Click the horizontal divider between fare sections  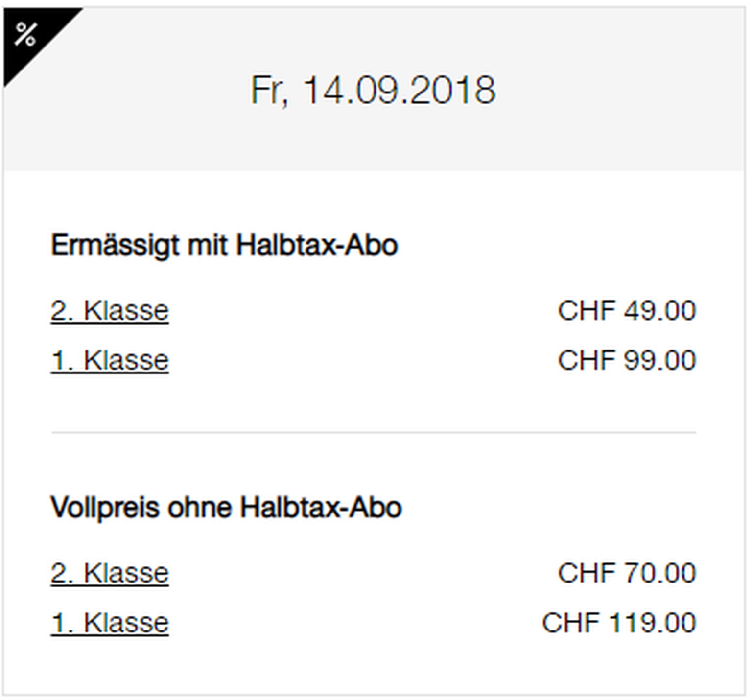tap(374, 433)
